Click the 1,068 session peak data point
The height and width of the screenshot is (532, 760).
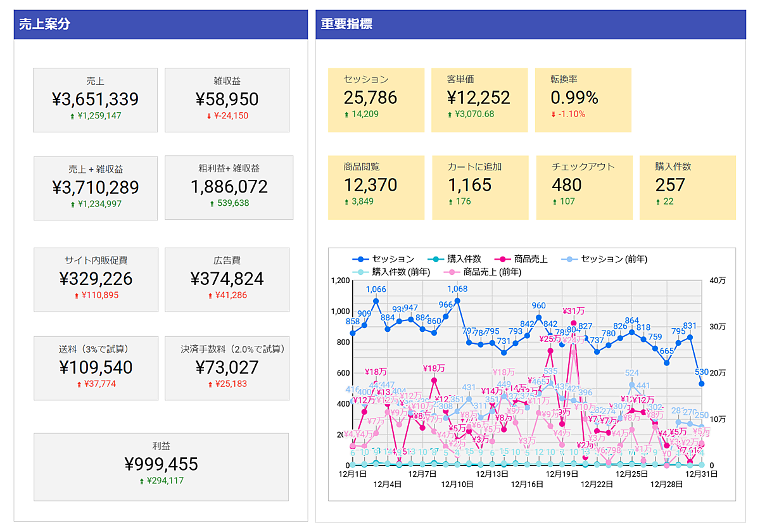pos(457,301)
